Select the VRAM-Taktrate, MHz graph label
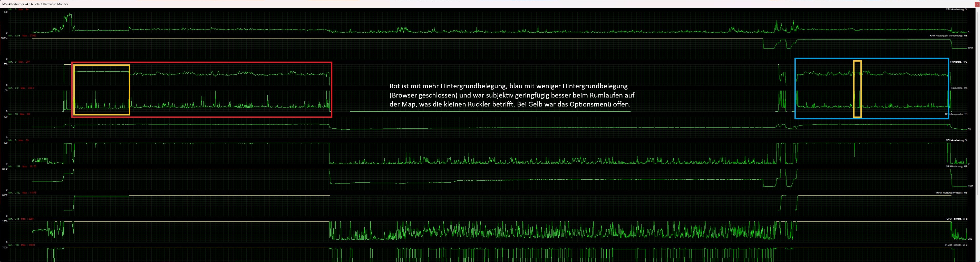 click(x=956, y=245)
